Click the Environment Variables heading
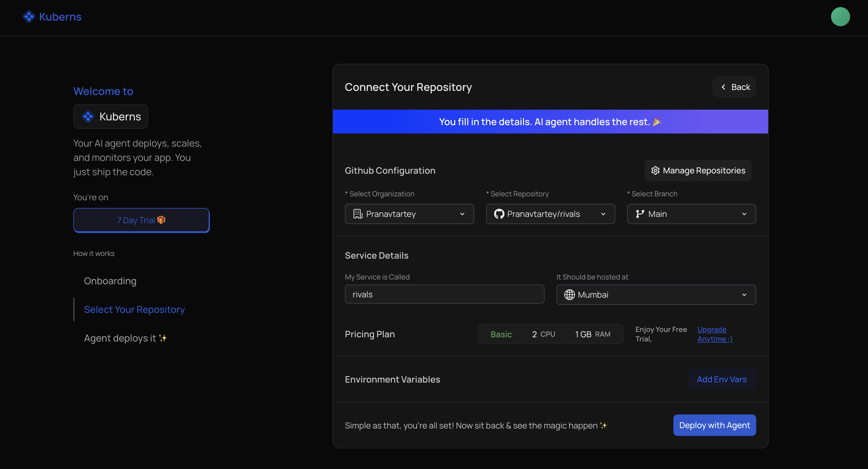Screen dimensions: 868x469 coord(392,379)
